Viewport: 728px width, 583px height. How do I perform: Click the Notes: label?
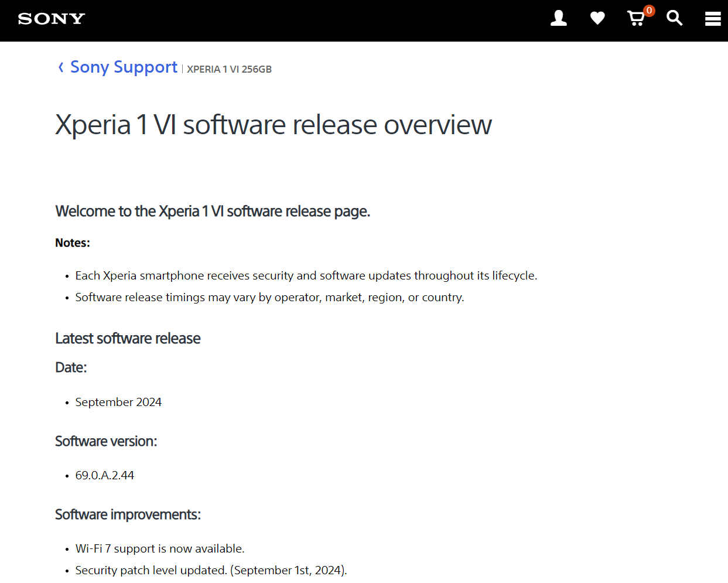(x=73, y=243)
